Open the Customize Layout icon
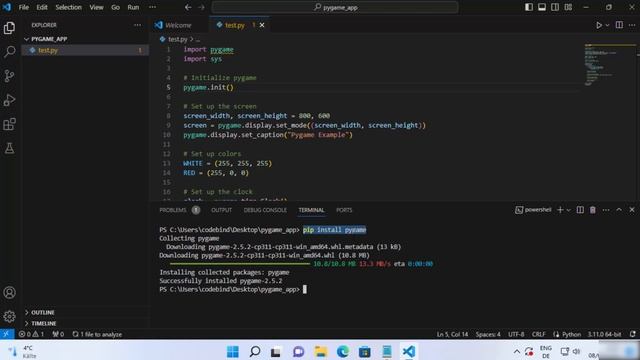 (568, 7)
